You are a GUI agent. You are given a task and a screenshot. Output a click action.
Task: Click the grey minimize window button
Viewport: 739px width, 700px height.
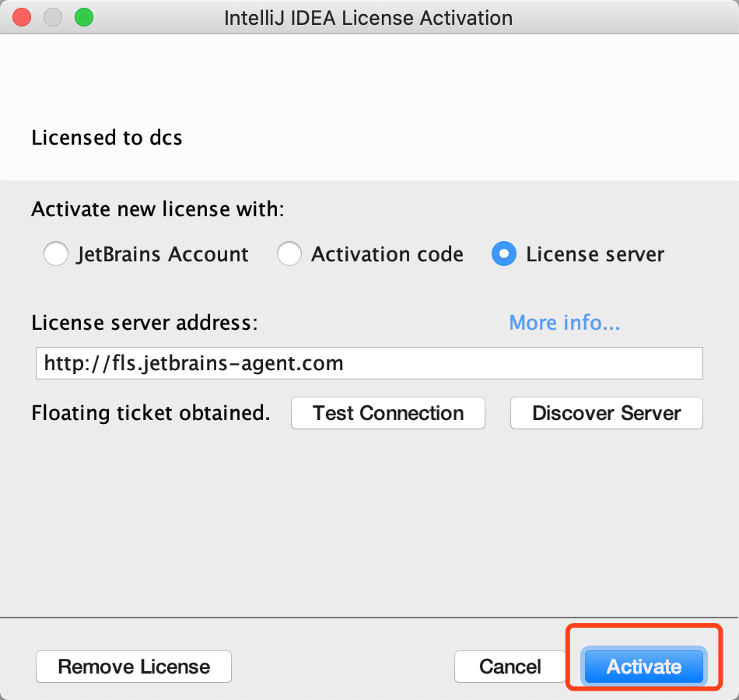tap(53, 17)
